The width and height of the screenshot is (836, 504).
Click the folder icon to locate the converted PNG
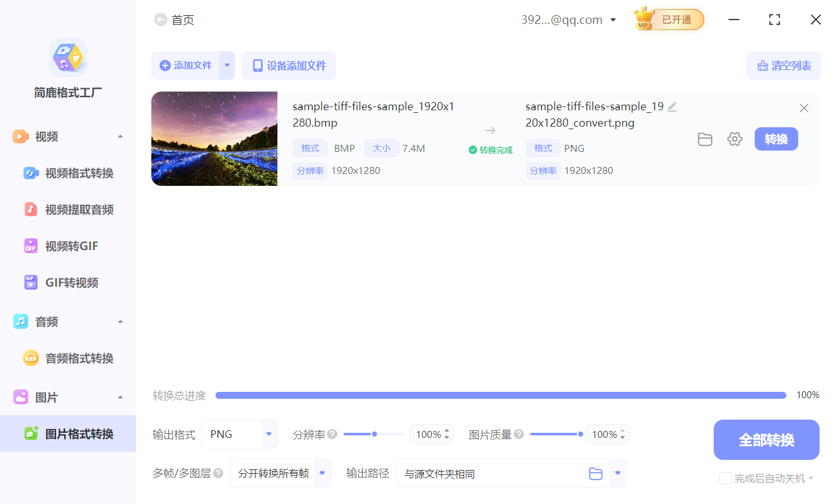click(705, 139)
